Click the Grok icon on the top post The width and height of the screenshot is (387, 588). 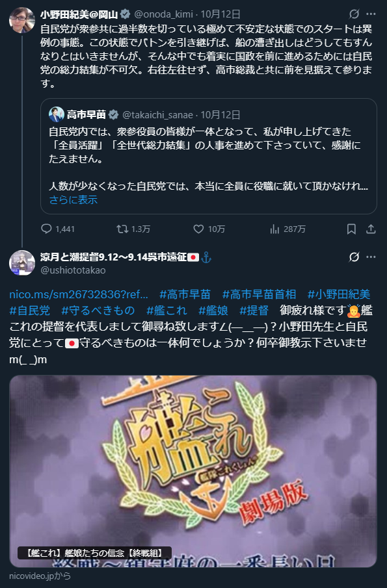[x=354, y=14]
